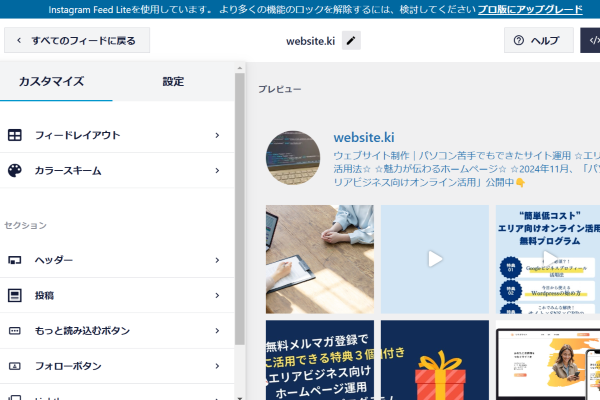
Task: Open the 無料メルマガ登録 post thumbnail
Action: tap(320, 360)
